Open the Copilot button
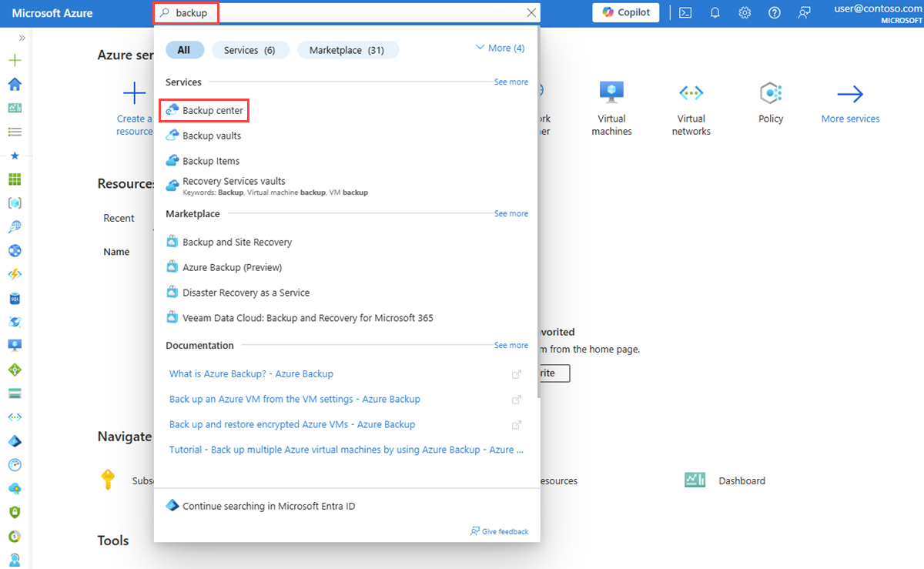This screenshot has width=924, height=569. (625, 12)
